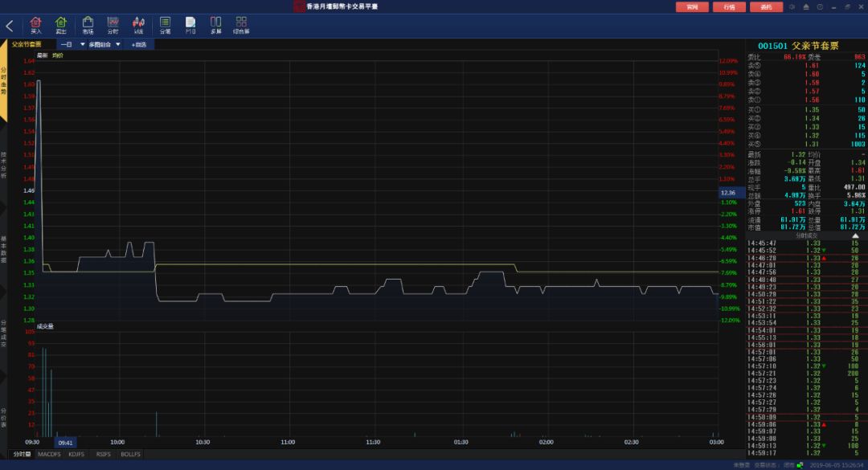This screenshot has height=470, width=868.
Task: Switch to the KDJFS indicator tab
Action: (x=76, y=454)
